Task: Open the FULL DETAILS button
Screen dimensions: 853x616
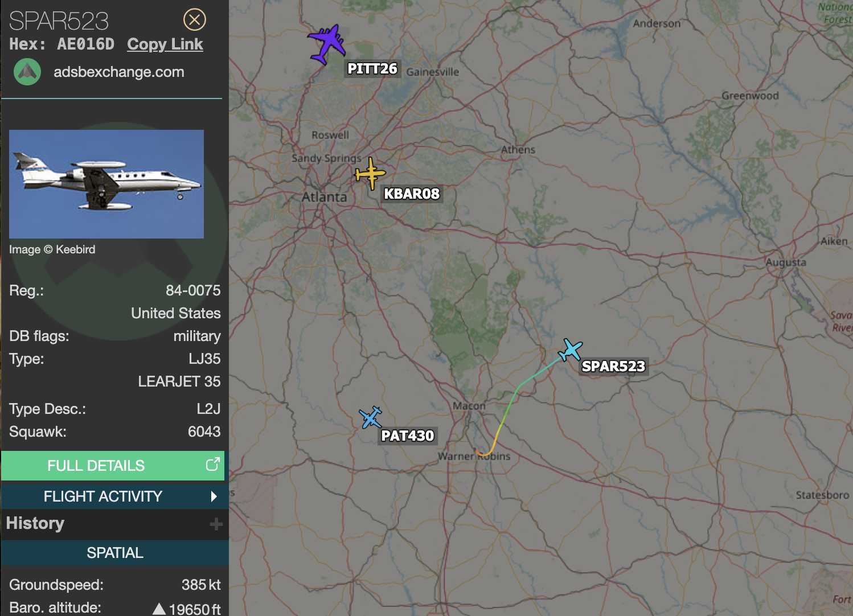Action: [x=113, y=466]
